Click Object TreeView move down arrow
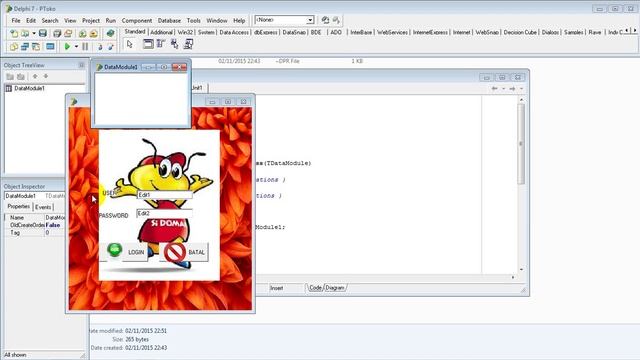Screen dimensions: 640x360 tap(46, 76)
